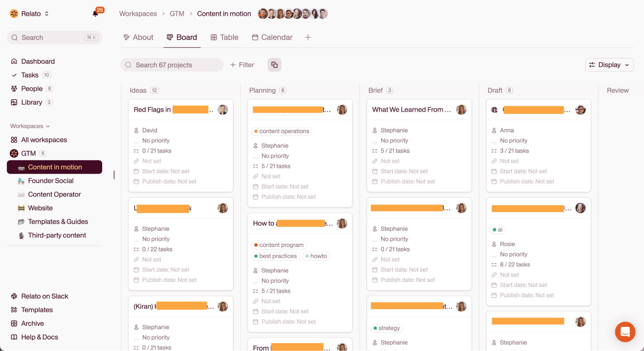
Task: Switch to the Table tab
Action: click(x=225, y=37)
